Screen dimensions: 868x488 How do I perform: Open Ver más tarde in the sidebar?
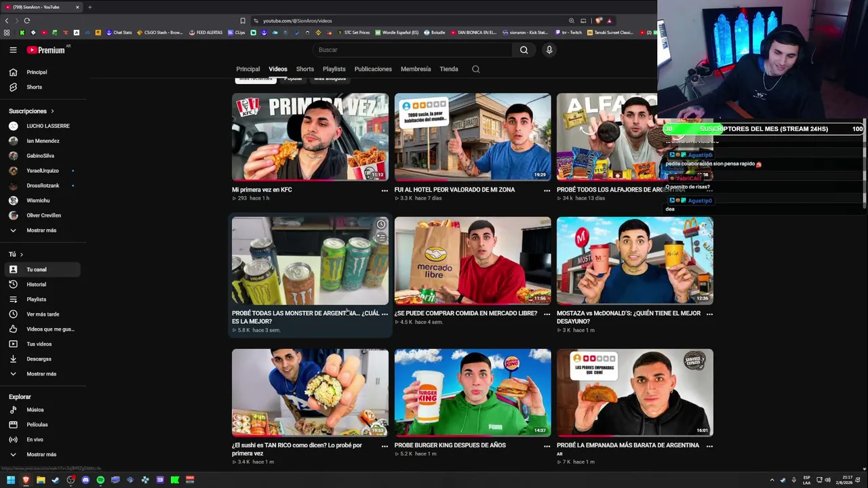pyautogui.click(x=41, y=314)
